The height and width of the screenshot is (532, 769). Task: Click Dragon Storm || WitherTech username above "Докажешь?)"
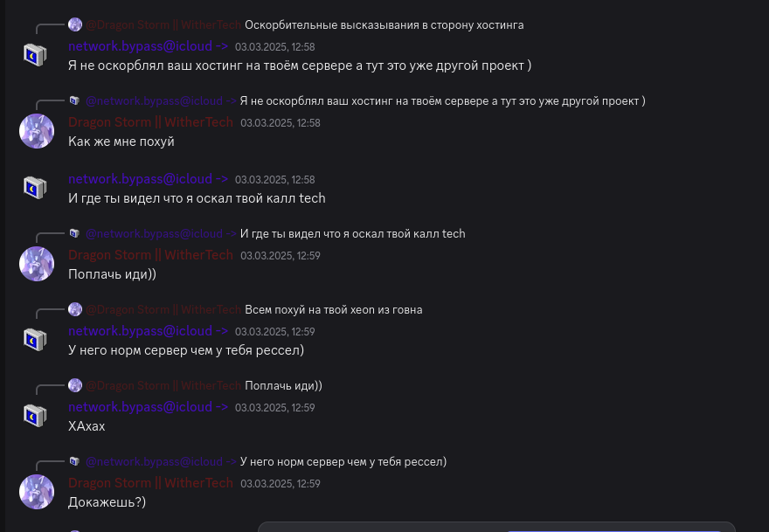pos(150,483)
